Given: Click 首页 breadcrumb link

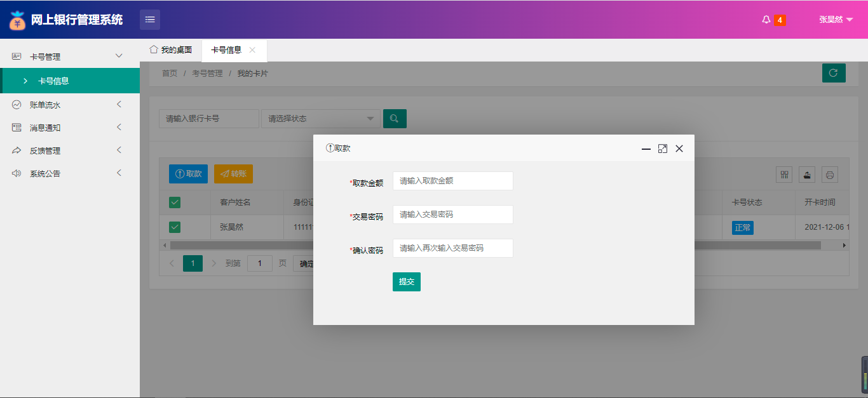Looking at the screenshot, I should pos(170,74).
